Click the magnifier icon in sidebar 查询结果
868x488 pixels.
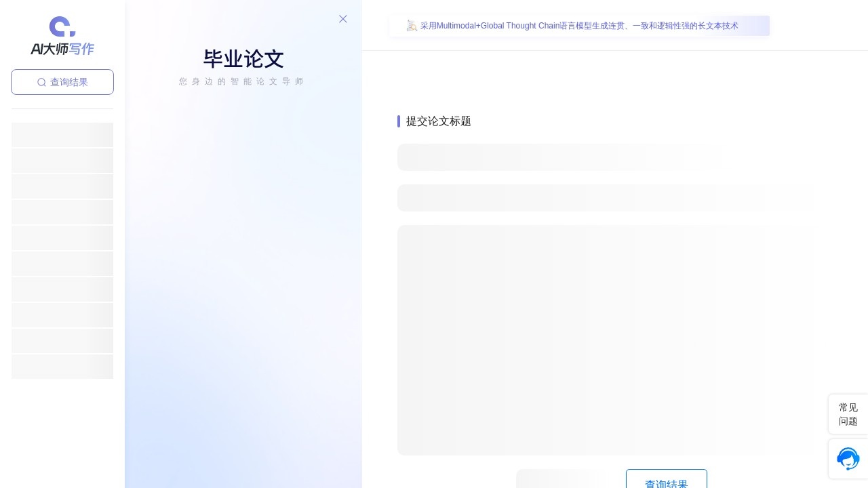[x=41, y=82]
